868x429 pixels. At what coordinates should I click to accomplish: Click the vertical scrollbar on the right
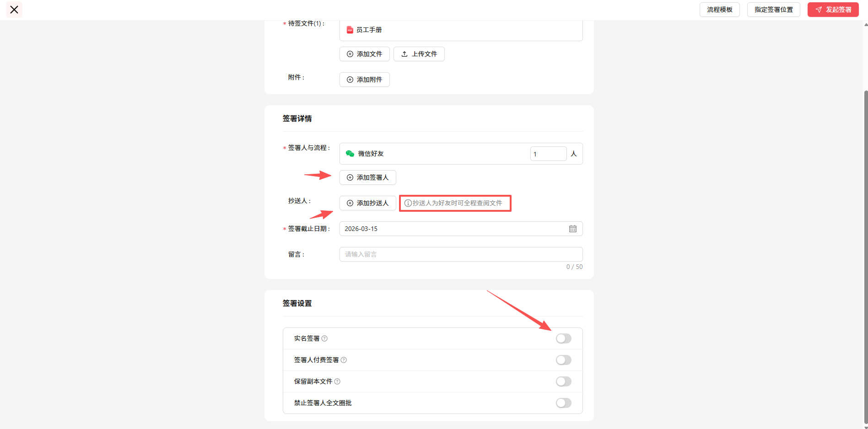[865, 256]
